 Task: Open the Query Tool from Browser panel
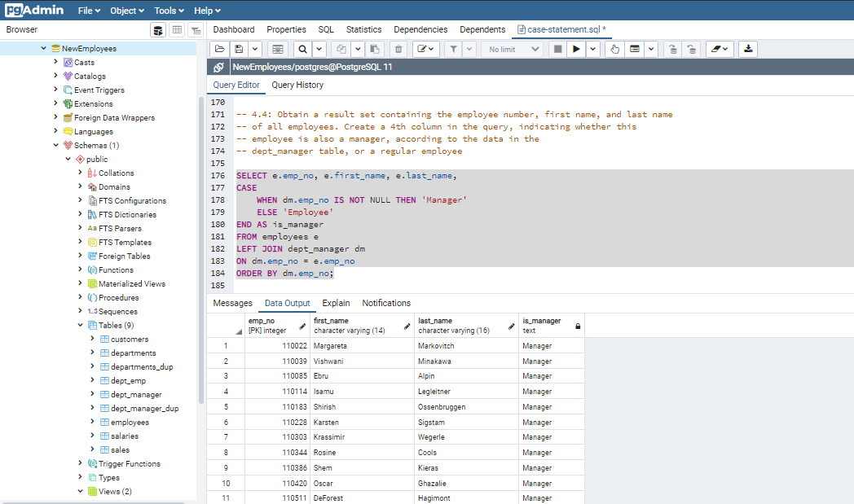[x=158, y=30]
